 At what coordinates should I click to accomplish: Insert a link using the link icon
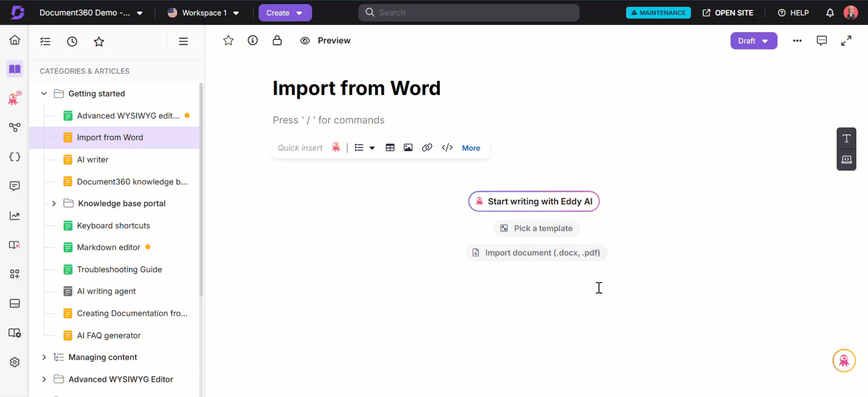[x=427, y=148]
